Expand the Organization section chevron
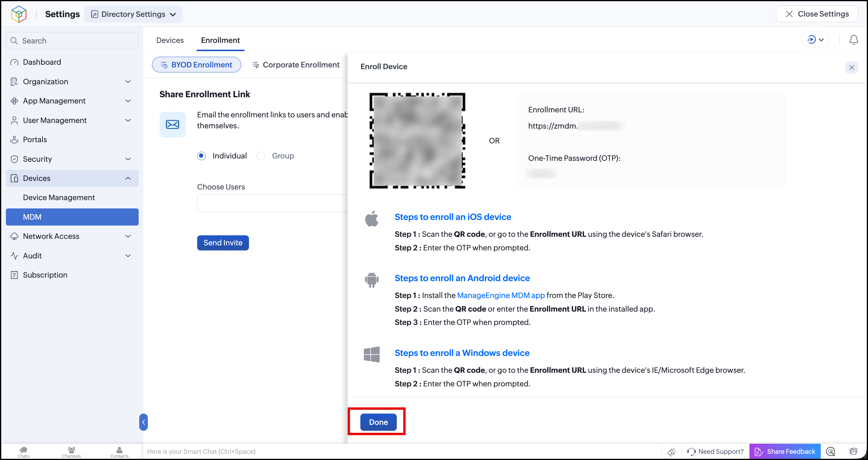Image resolution: width=868 pixels, height=460 pixels. coord(128,82)
